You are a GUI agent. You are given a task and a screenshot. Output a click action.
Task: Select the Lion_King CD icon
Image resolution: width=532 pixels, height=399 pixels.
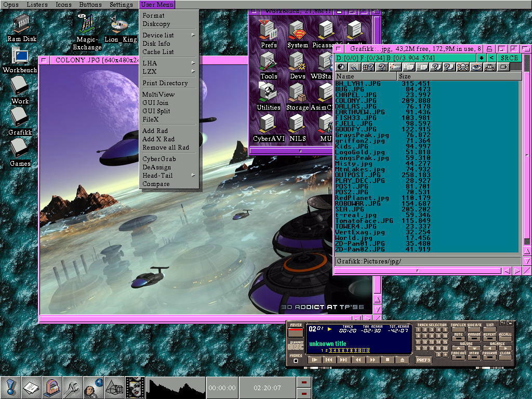coord(121,29)
